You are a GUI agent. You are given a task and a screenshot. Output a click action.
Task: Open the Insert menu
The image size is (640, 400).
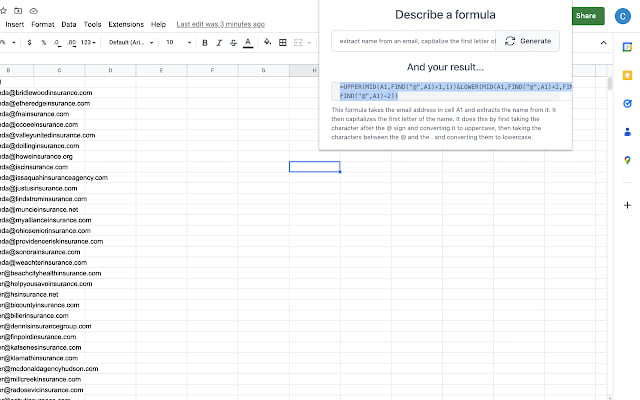[x=14, y=24]
